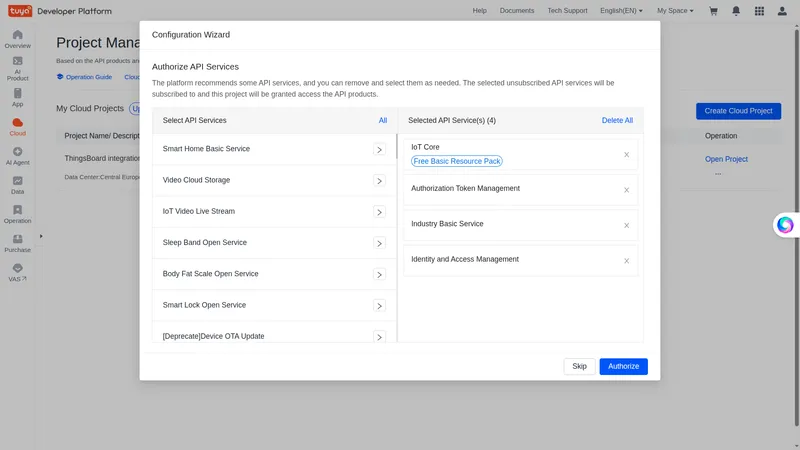Remove Industry Basic Service from selection
The width and height of the screenshot is (800, 450).
627,226
